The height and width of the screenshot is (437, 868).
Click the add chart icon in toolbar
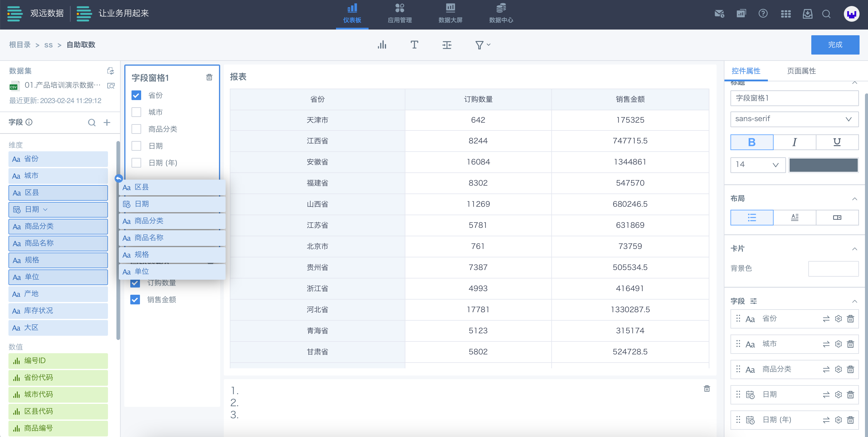tap(382, 45)
